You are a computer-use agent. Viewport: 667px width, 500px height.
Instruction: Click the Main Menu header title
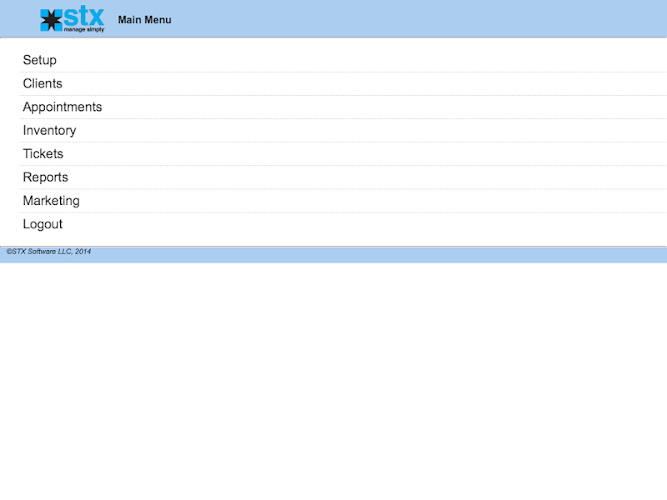145,20
